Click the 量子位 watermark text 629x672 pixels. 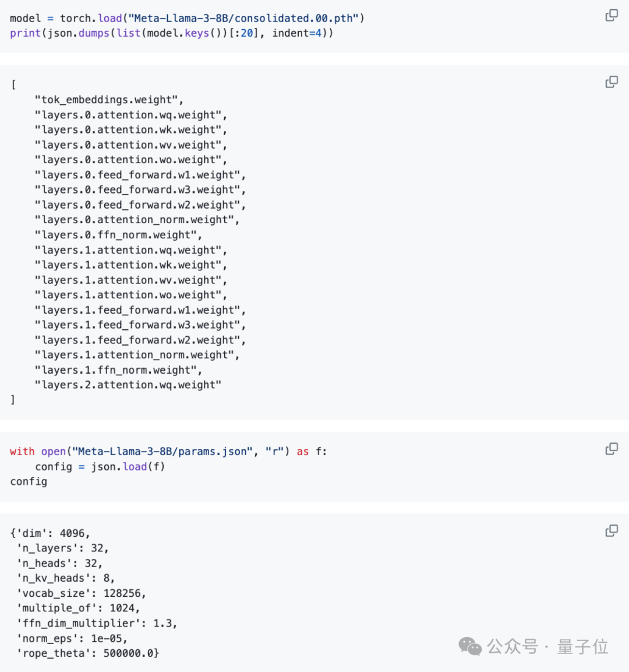point(582,647)
